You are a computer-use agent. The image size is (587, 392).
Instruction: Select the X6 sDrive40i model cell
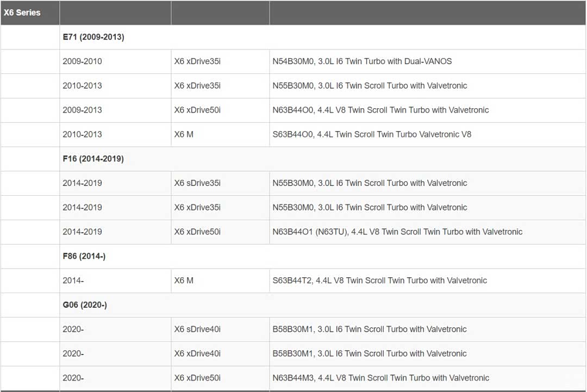click(197, 329)
